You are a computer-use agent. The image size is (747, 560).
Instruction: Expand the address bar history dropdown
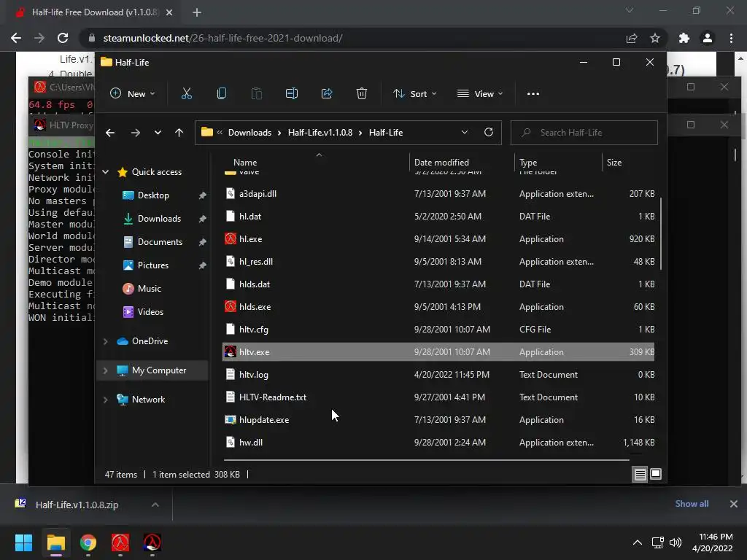click(465, 133)
